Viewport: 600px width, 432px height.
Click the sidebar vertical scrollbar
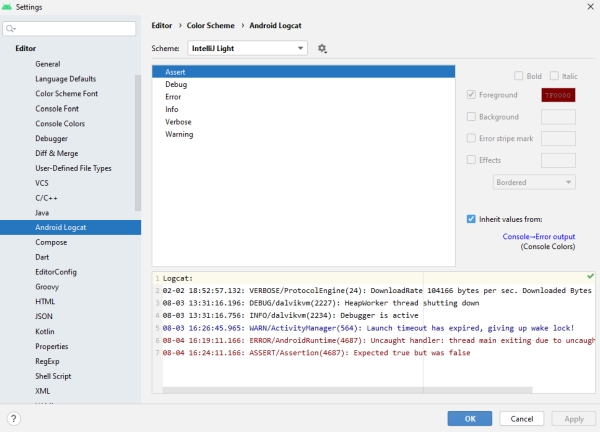point(138,143)
